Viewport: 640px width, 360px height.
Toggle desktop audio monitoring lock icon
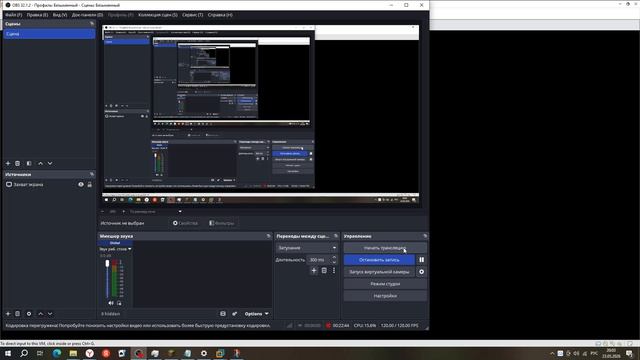point(119,303)
